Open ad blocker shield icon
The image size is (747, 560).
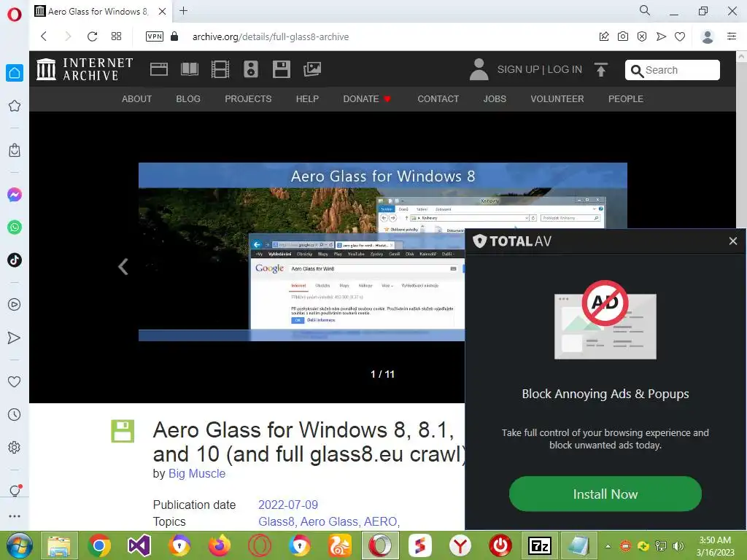642,36
